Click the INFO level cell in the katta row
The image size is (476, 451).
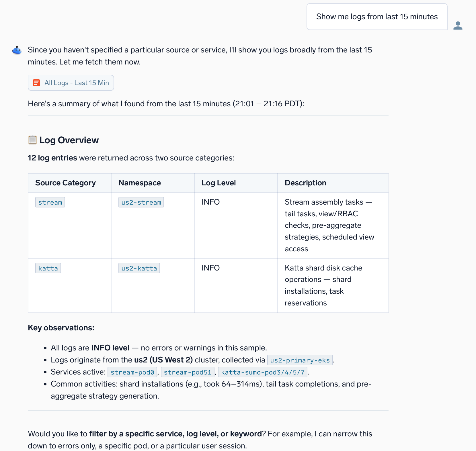211,268
